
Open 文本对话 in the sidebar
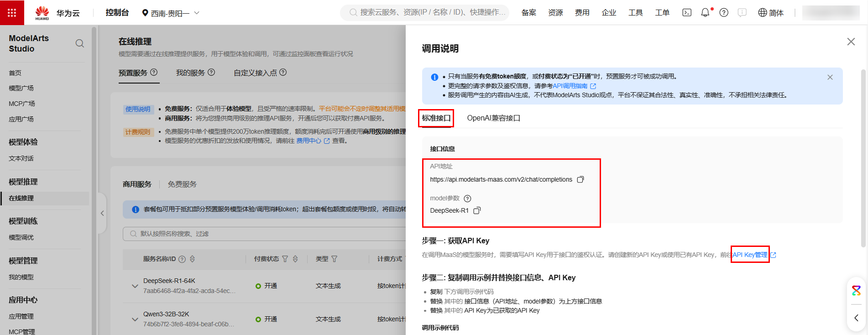[21, 159]
